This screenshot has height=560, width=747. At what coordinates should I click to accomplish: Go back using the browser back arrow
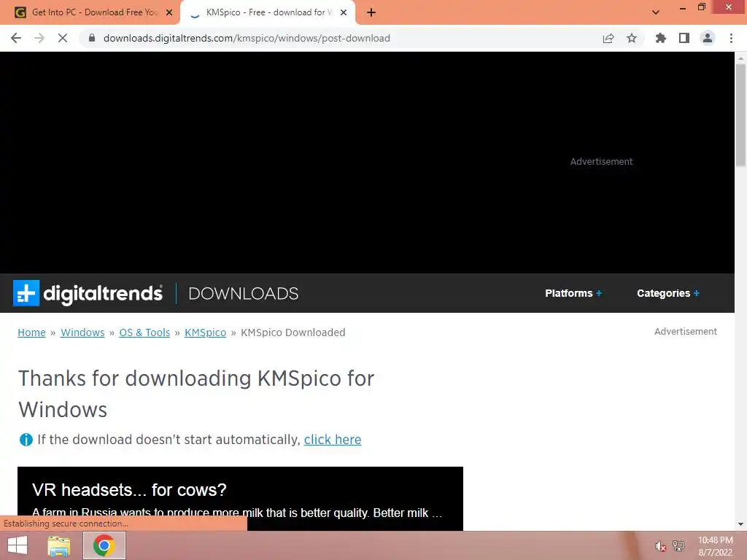[x=16, y=38]
